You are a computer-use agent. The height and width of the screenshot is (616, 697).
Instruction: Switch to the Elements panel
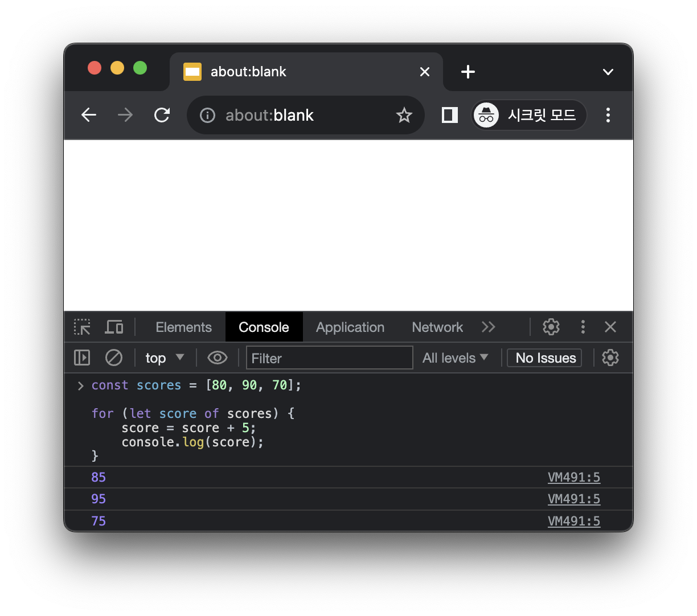[x=183, y=327]
